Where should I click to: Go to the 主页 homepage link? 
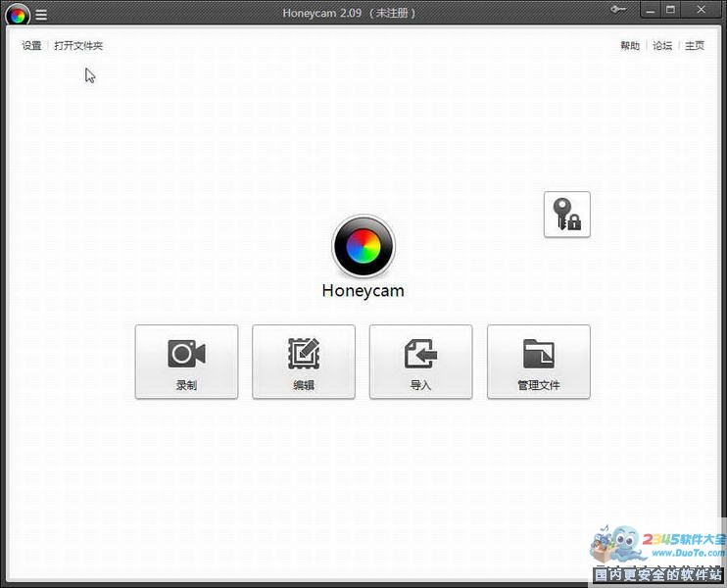pos(695,45)
